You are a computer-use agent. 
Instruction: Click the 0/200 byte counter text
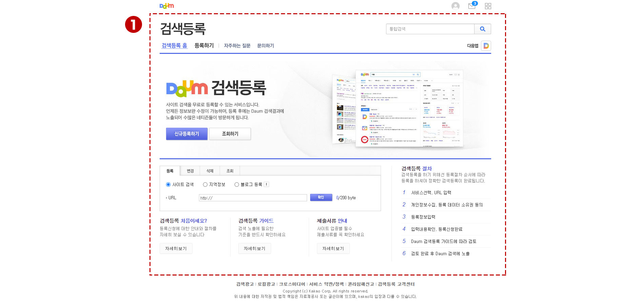[x=346, y=198]
